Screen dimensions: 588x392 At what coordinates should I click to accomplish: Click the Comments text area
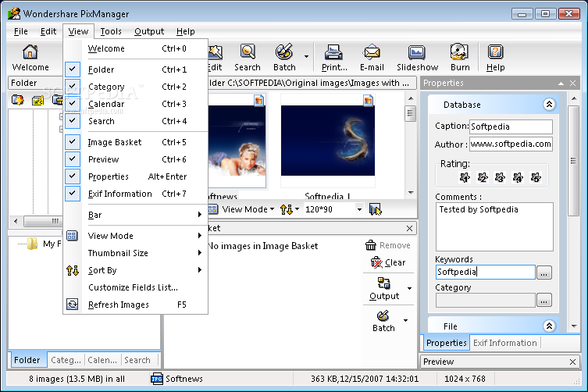pos(494,226)
